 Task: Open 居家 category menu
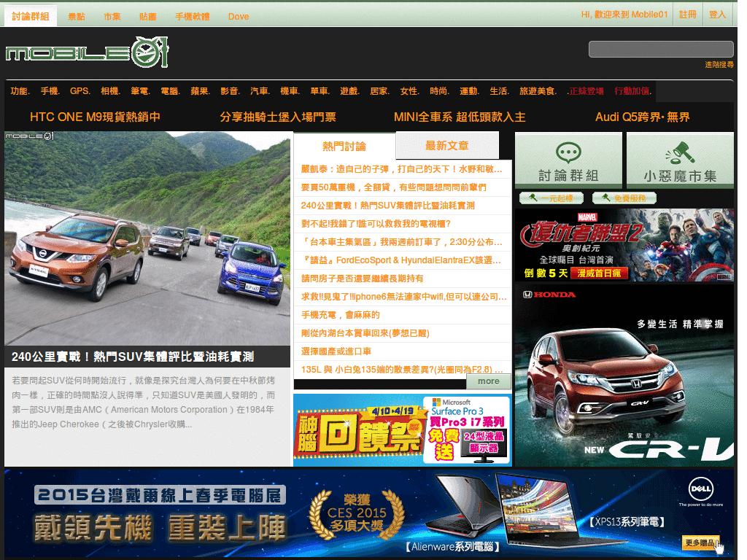click(x=380, y=91)
